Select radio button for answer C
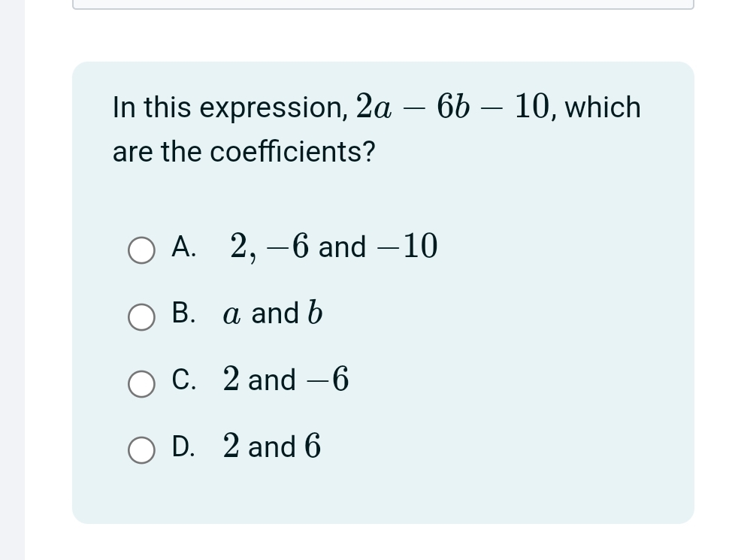 (x=141, y=384)
